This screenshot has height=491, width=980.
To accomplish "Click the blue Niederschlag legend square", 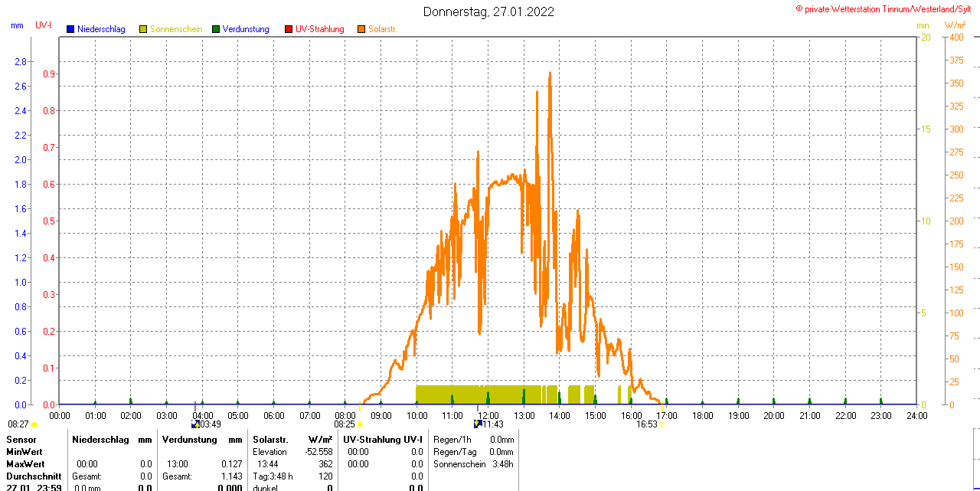I will pos(70,29).
